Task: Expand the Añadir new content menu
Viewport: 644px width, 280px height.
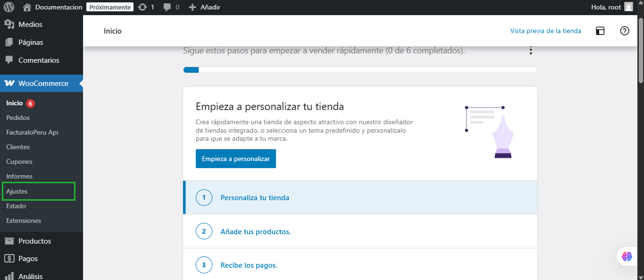Action: tap(204, 7)
